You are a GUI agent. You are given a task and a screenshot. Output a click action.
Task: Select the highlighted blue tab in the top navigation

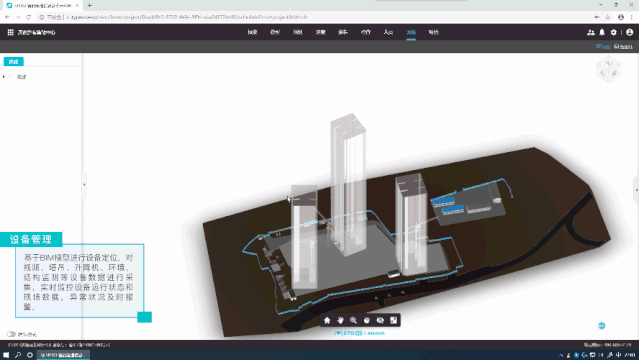point(411,32)
